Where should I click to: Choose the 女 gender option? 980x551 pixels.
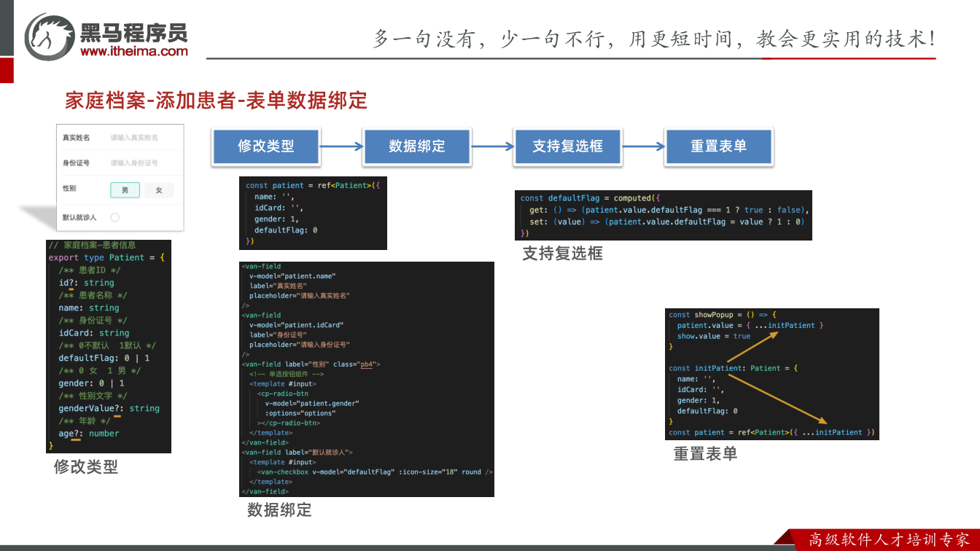pos(159,190)
